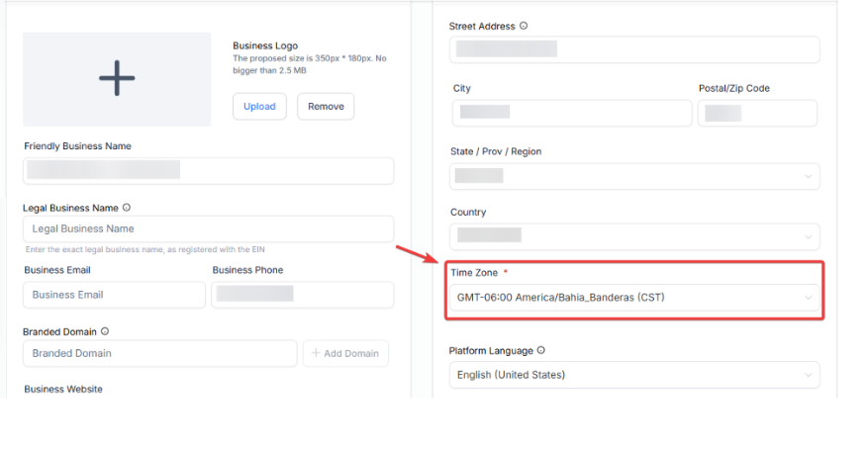Click the Street Address field
The image size is (868, 450).
pos(634,49)
